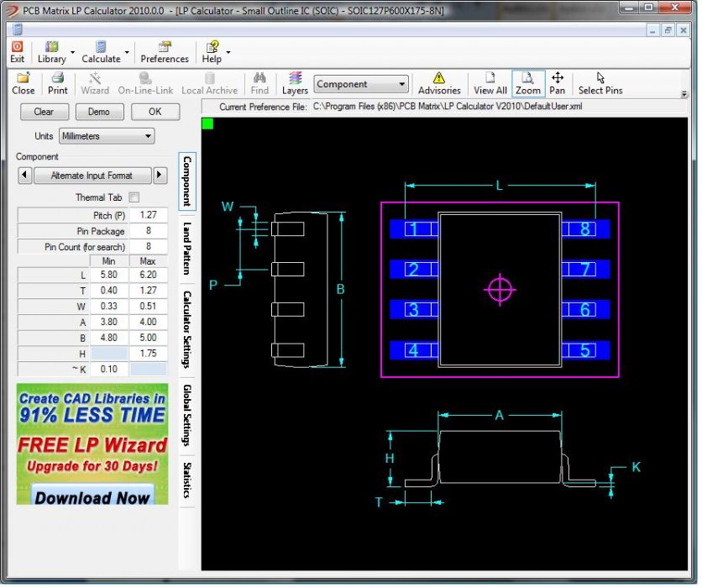This screenshot has height=588, width=702.
Task: Click the Close folder icon
Action: [24, 78]
